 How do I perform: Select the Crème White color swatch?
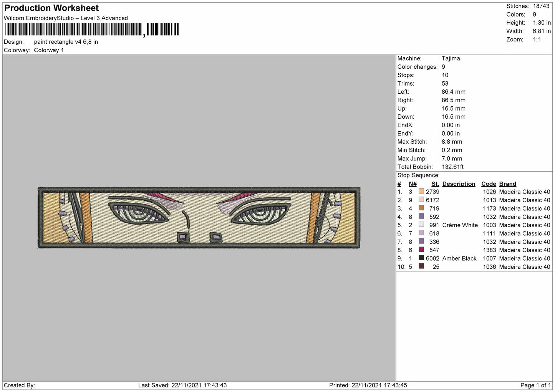[x=421, y=225]
